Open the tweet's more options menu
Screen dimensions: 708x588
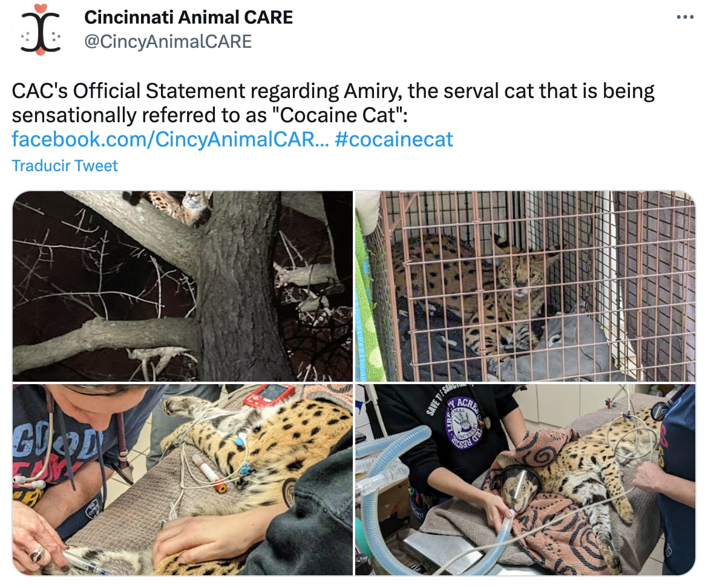684,18
